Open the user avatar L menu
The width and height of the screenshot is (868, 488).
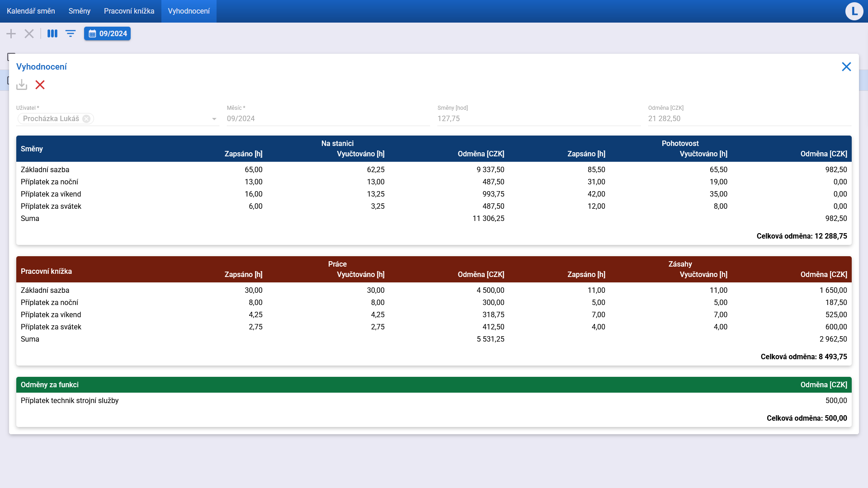pyautogui.click(x=854, y=11)
